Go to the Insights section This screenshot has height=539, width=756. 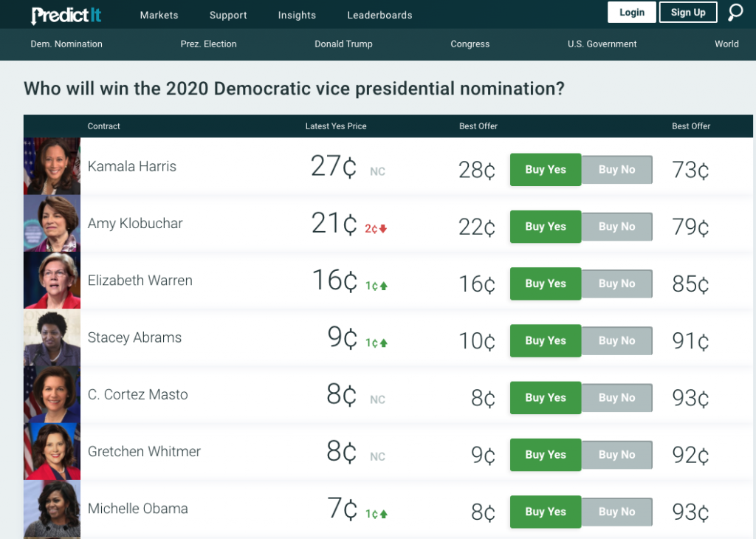297,15
